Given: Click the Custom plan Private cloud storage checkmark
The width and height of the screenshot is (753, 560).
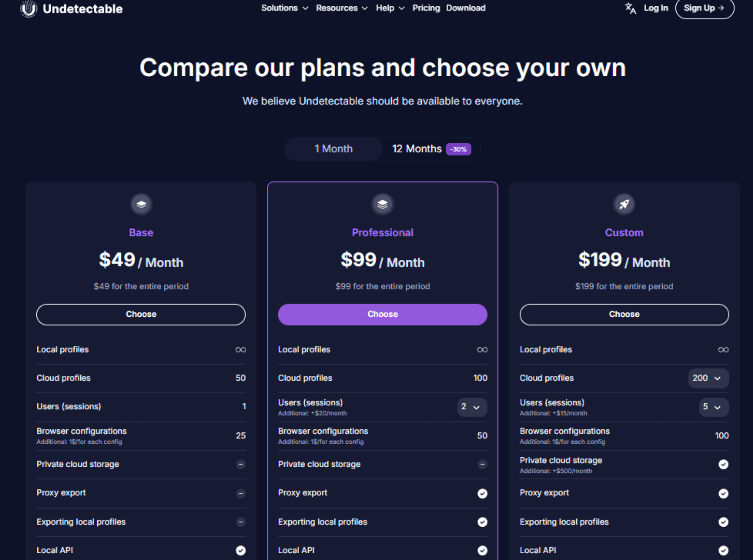Looking at the screenshot, I should (723, 464).
